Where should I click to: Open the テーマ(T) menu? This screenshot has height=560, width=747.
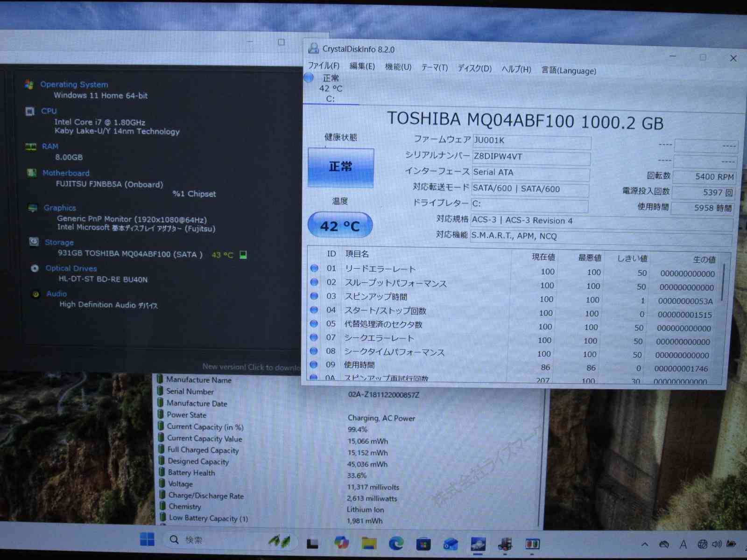coord(434,68)
